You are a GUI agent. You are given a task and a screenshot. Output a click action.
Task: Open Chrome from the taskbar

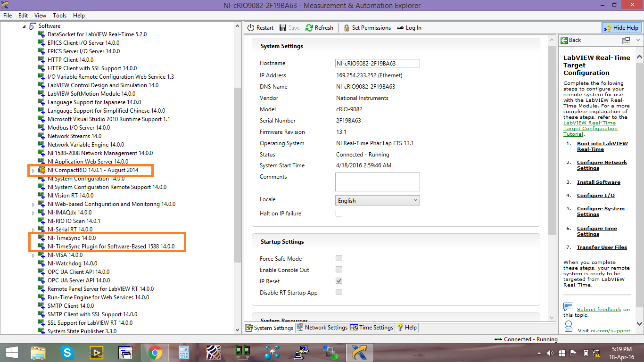click(x=155, y=352)
